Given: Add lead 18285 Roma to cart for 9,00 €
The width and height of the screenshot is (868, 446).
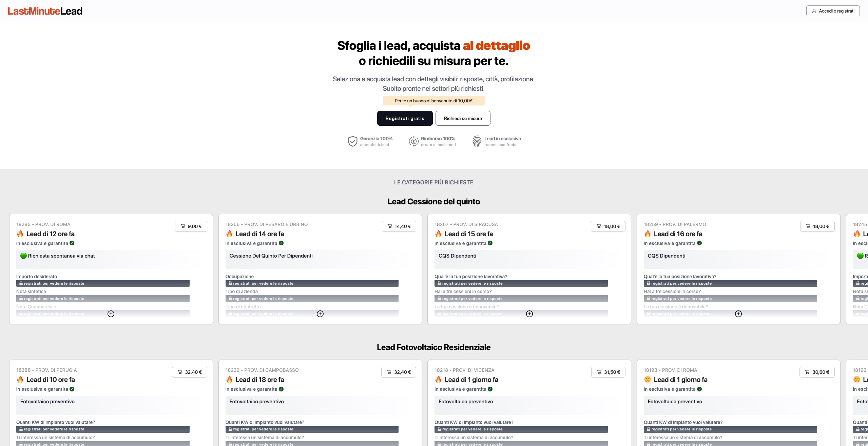Looking at the screenshot, I should (191, 226).
